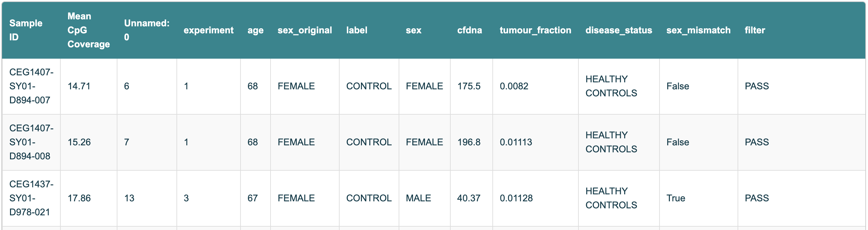
Task: Click the age column header
Action: (x=255, y=30)
